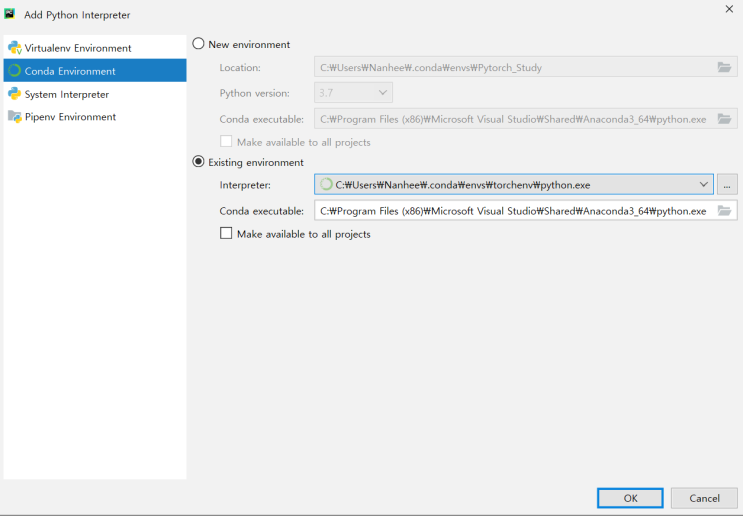This screenshot has width=743, height=516.
Task: Click the Conda Environment green circle icon
Action: click(x=15, y=71)
